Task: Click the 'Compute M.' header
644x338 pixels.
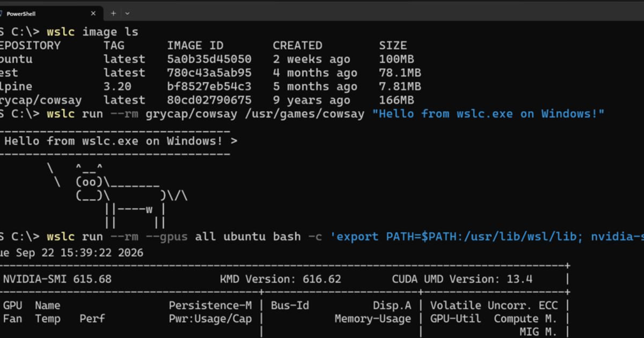Action: point(526,319)
